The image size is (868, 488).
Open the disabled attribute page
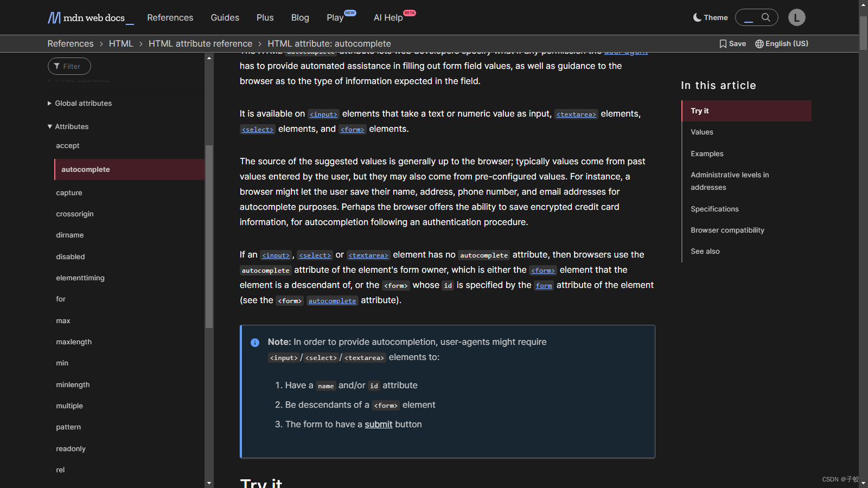coord(71,256)
